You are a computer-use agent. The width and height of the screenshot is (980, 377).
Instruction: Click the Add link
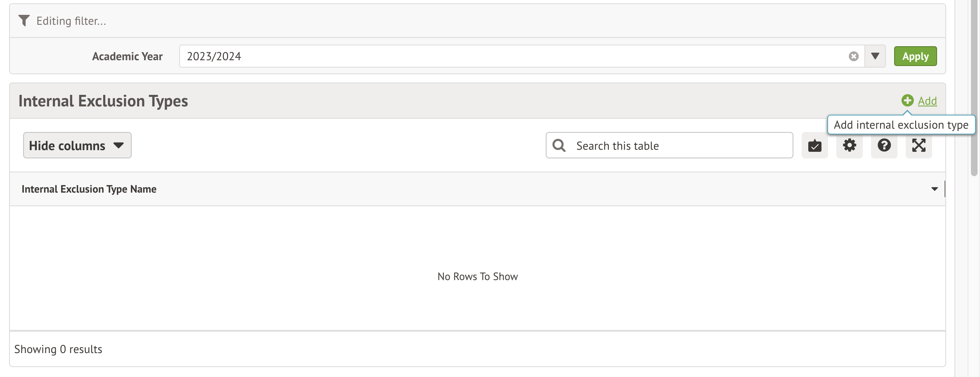pos(927,101)
